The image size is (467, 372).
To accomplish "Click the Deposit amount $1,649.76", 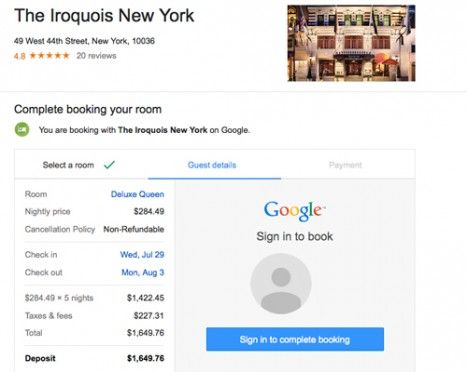I will (x=146, y=358).
